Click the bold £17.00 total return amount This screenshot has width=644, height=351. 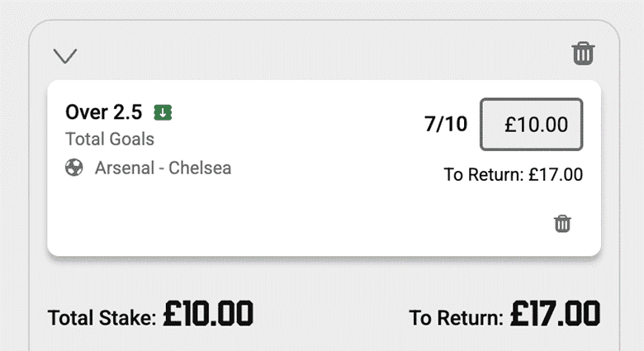[x=555, y=315]
